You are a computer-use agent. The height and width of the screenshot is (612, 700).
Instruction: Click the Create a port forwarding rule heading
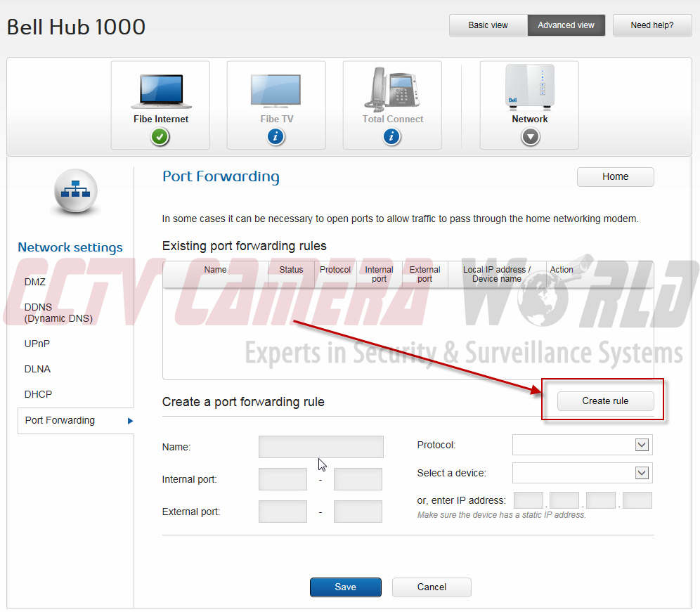pos(243,402)
